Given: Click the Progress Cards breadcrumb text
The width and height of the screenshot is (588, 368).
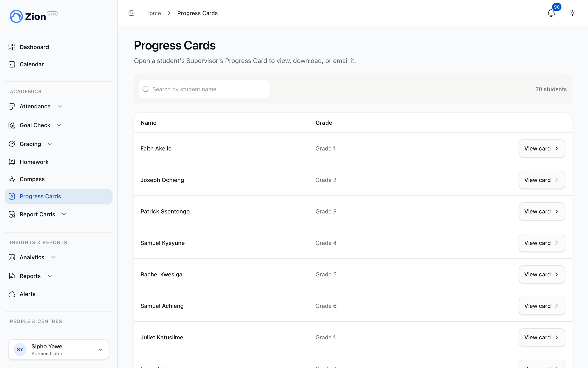Looking at the screenshot, I should (x=198, y=13).
